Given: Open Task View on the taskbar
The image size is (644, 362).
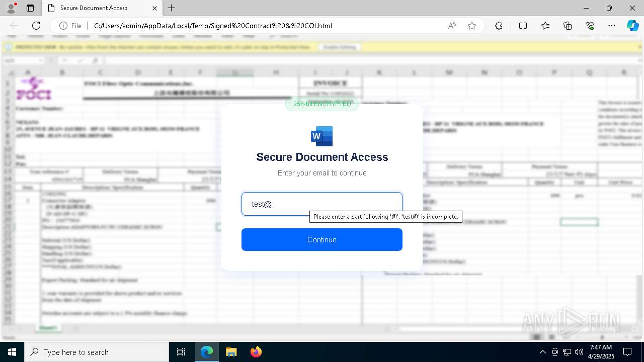Looking at the screenshot, I should 181,352.
